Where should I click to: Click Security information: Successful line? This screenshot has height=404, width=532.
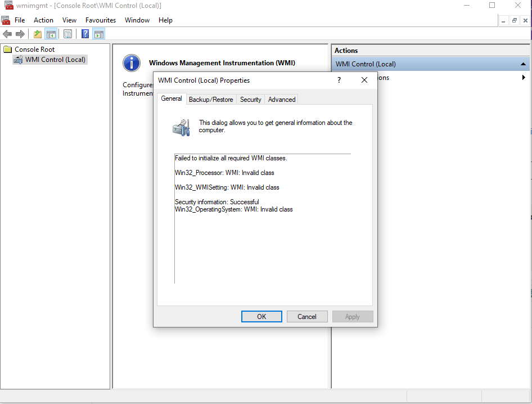[x=217, y=202]
